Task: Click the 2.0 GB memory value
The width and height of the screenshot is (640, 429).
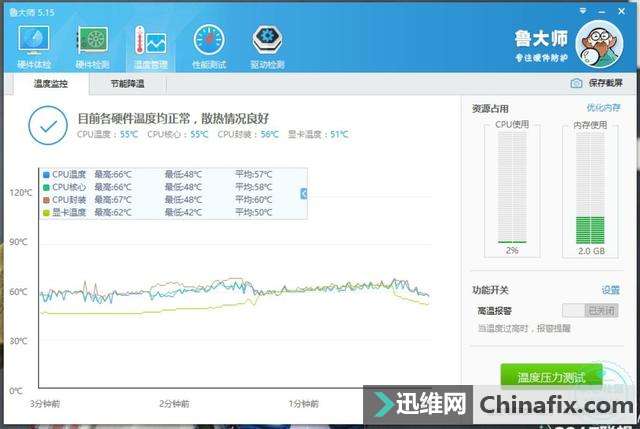Action: pos(591,251)
